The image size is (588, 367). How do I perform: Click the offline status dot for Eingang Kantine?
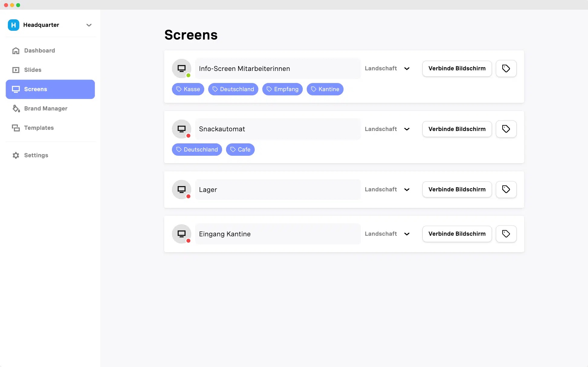pyautogui.click(x=189, y=241)
